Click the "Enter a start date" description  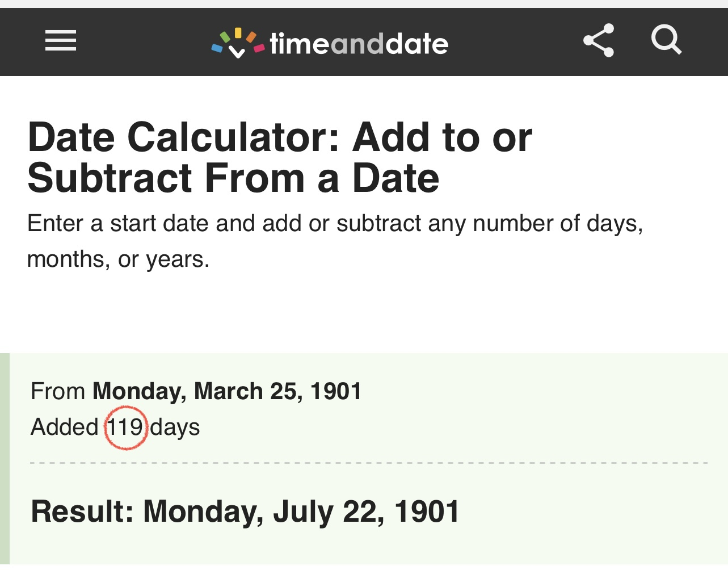[335, 224]
